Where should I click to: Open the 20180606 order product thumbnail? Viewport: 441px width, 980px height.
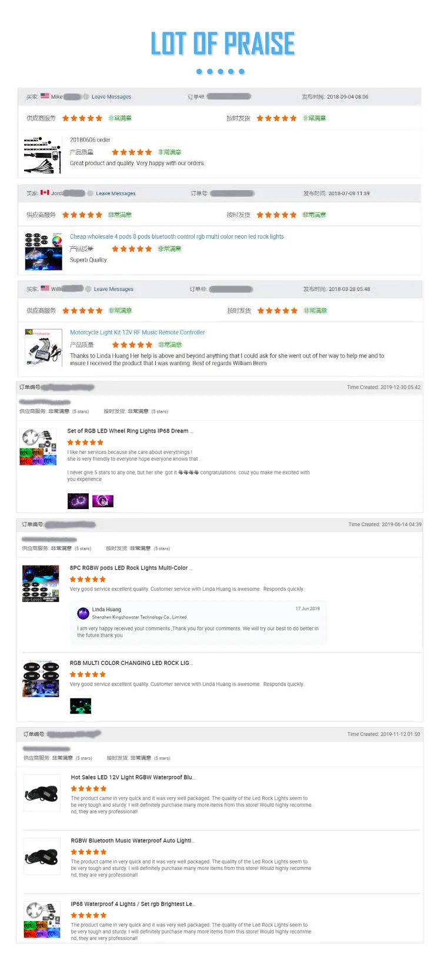coord(43,155)
